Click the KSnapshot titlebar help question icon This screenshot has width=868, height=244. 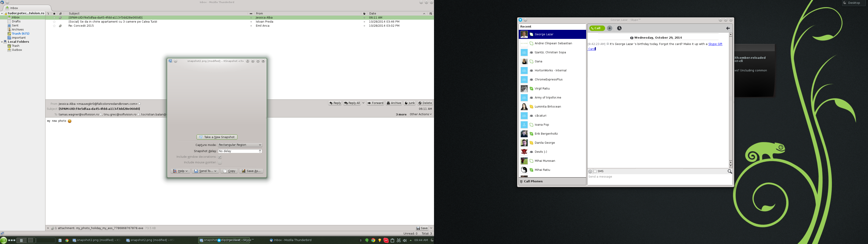(247, 61)
